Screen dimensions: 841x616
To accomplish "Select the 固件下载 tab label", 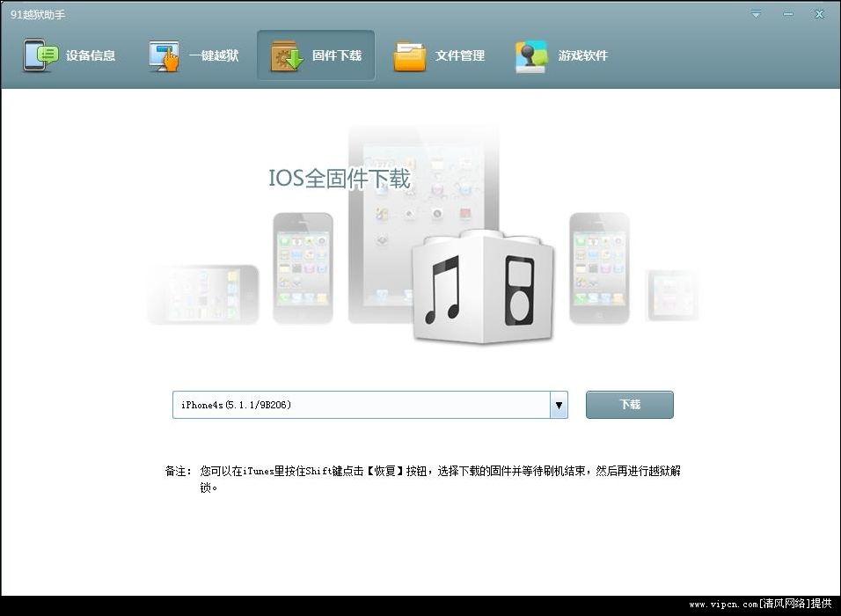I will tap(337, 55).
